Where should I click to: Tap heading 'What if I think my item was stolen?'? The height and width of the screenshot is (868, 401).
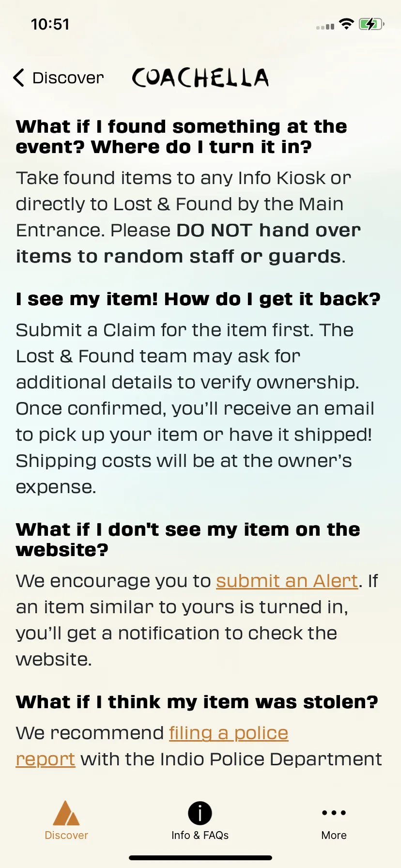point(197,702)
